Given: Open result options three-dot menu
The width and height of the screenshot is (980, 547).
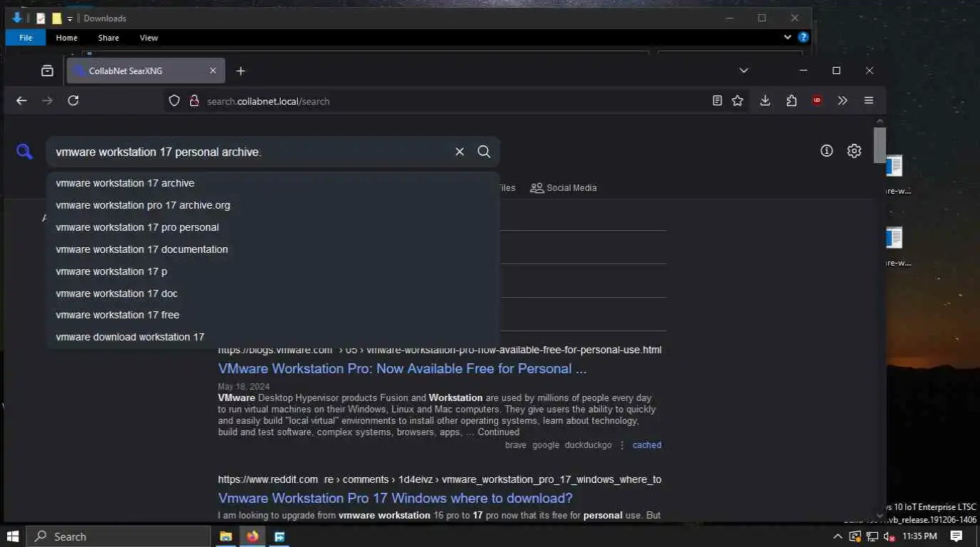Looking at the screenshot, I should tap(622, 445).
